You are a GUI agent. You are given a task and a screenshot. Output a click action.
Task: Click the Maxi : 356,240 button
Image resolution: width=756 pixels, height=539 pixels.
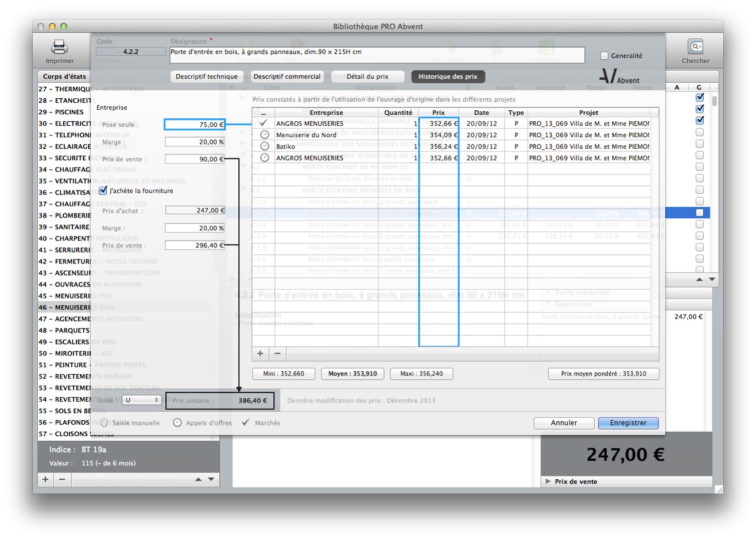pos(421,374)
